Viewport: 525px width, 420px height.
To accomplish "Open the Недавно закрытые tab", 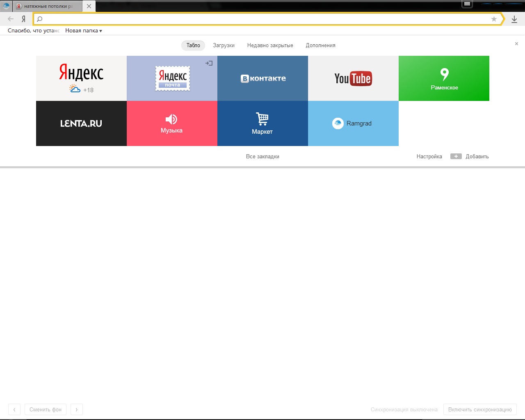I will (x=270, y=45).
